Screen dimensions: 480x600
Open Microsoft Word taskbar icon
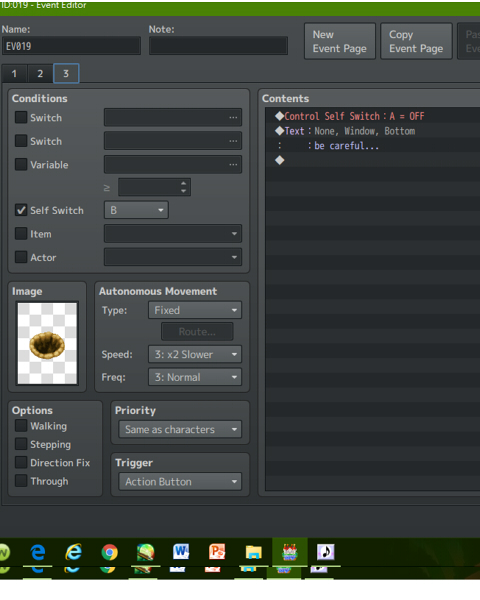181,552
